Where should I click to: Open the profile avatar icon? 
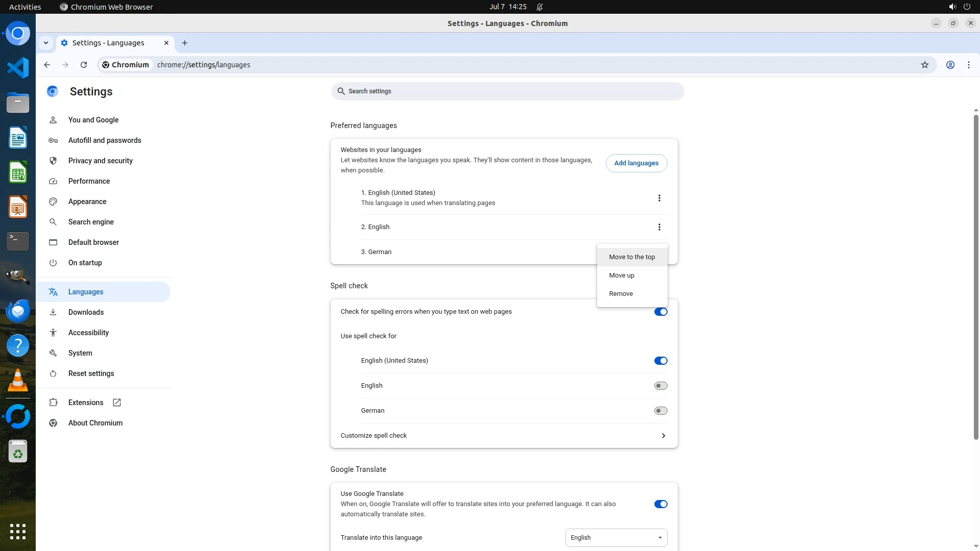pyautogui.click(x=950, y=65)
